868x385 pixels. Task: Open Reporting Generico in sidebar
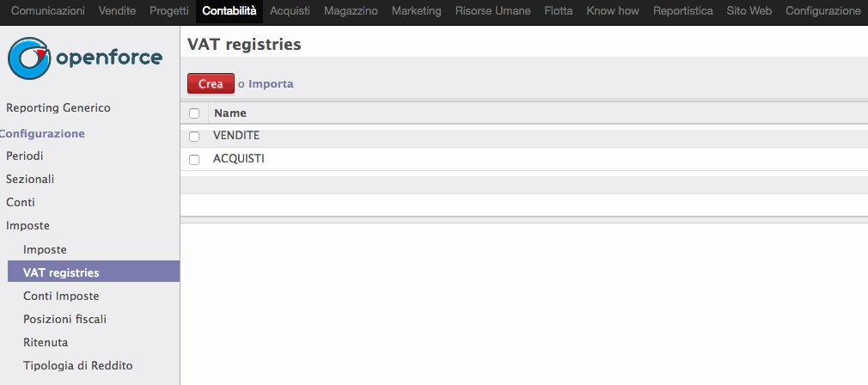(58, 108)
